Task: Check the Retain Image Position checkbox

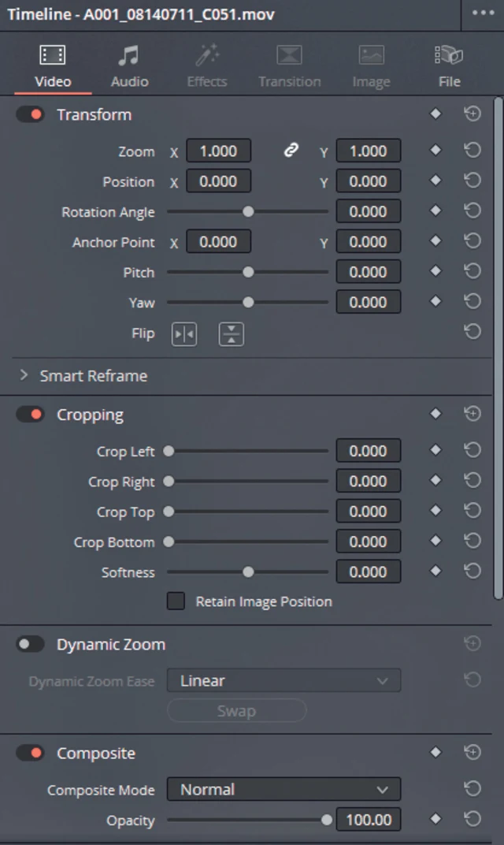Action: click(x=176, y=601)
